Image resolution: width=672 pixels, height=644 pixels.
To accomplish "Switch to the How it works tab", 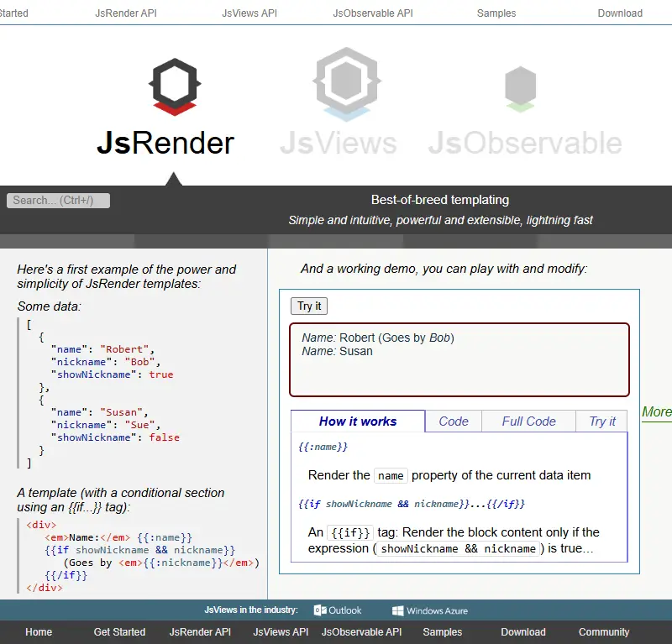I will click(x=358, y=421).
